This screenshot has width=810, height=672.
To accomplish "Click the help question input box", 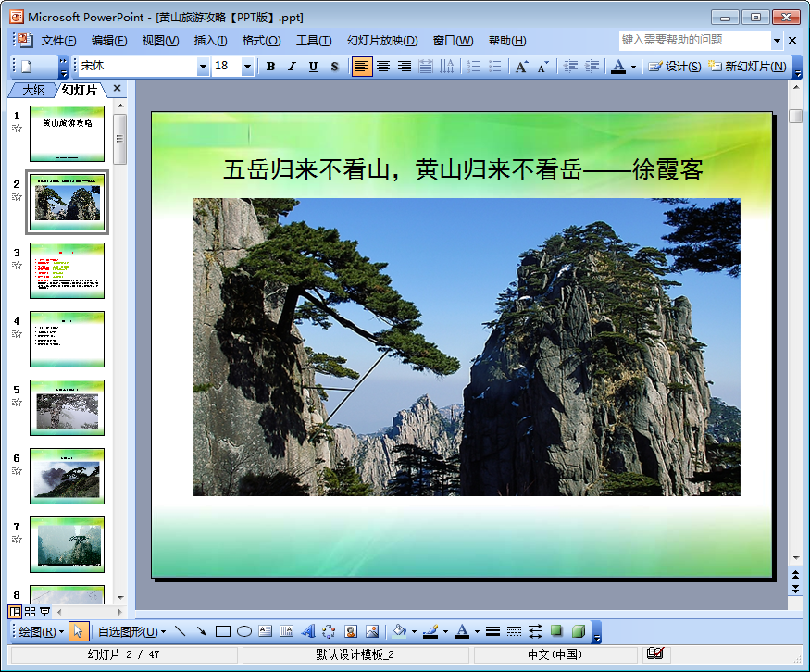I will point(694,40).
